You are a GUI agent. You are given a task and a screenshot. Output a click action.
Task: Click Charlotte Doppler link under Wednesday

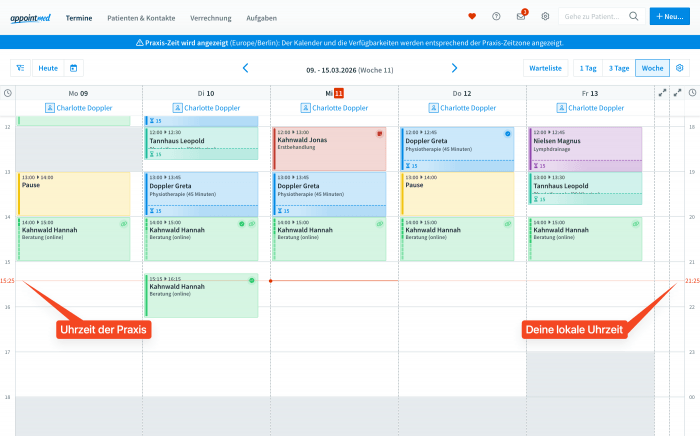pyautogui.click(x=334, y=108)
